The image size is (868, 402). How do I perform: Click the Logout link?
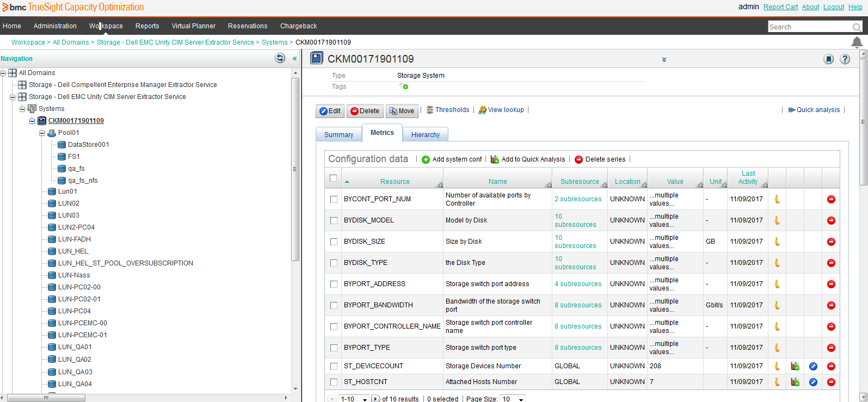(x=834, y=7)
